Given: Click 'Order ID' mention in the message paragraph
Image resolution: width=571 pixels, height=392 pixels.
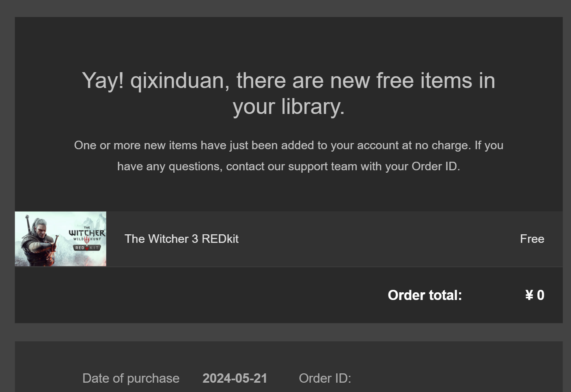Looking at the screenshot, I should [434, 166].
